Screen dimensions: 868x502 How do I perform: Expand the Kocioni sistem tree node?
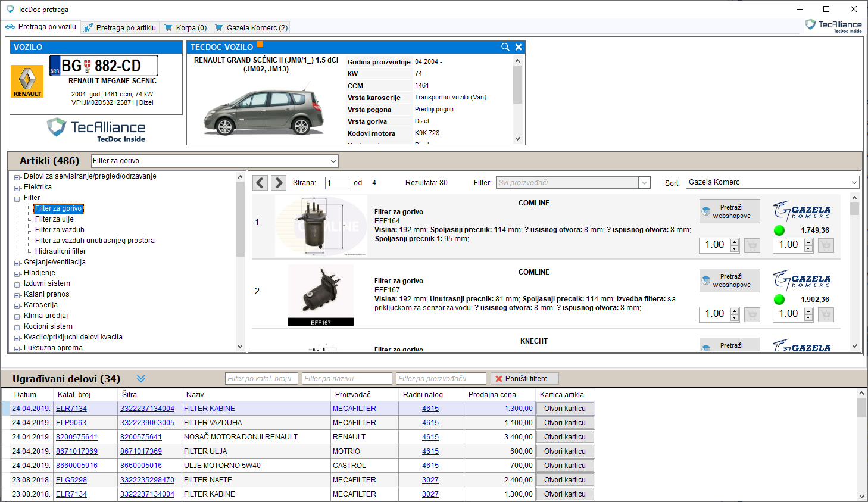(x=17, y=327)
